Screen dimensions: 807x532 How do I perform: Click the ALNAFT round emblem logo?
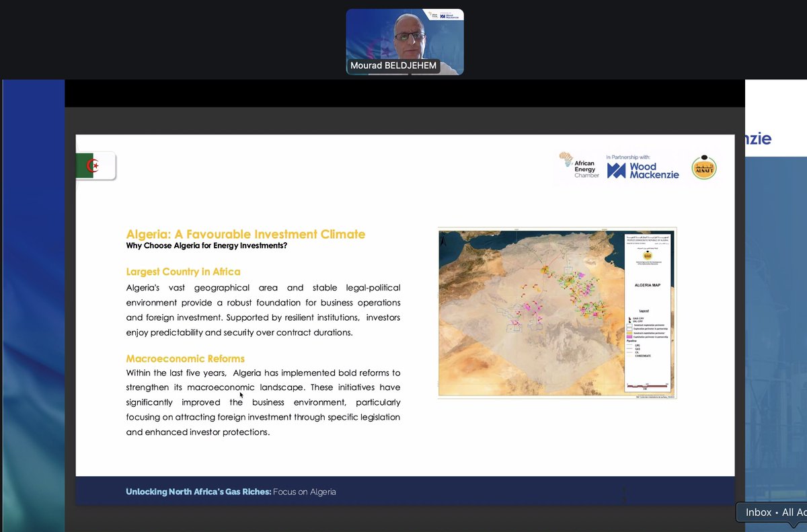tap(704, 168)
